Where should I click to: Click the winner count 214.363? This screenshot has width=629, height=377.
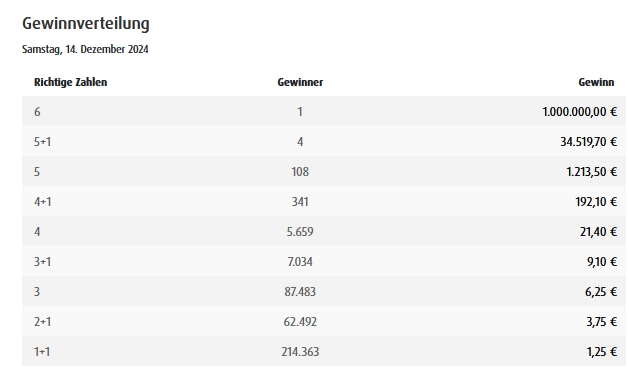click(300, 352)
